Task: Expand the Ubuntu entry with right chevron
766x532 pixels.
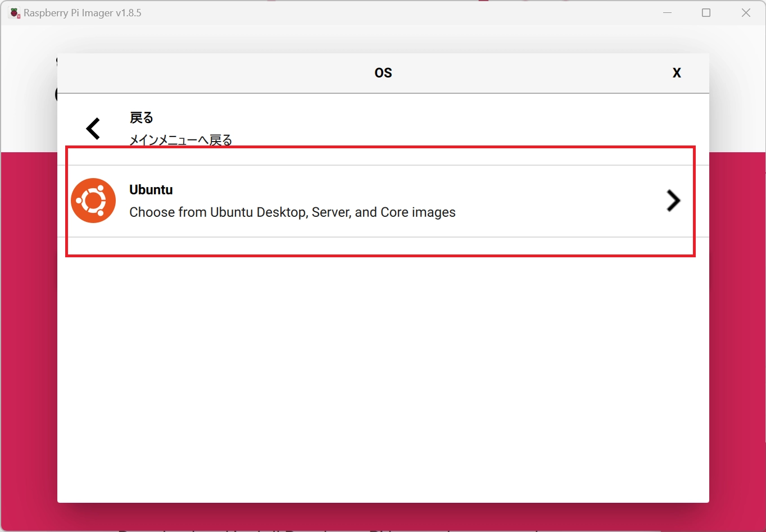Action: point(673,201)
